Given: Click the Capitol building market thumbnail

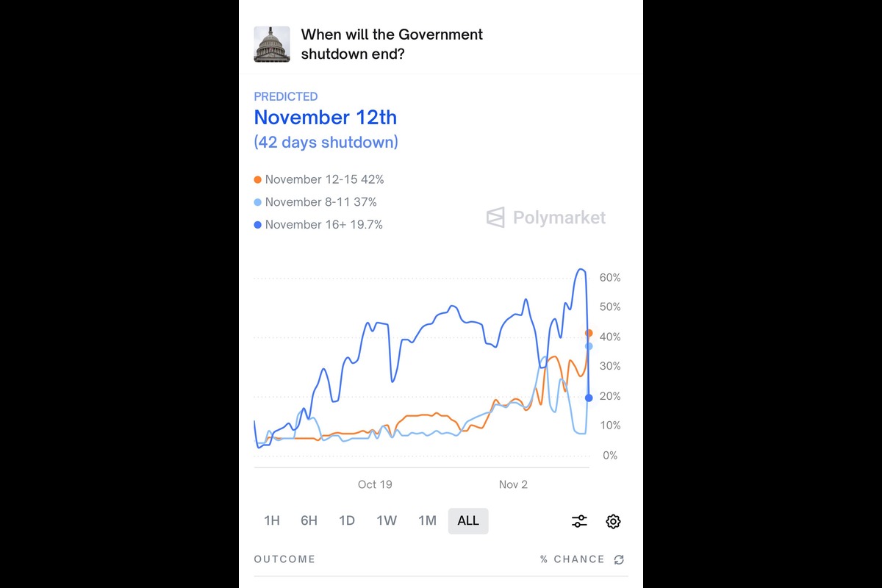Looking at the screenshot, I should click(272, 44).
